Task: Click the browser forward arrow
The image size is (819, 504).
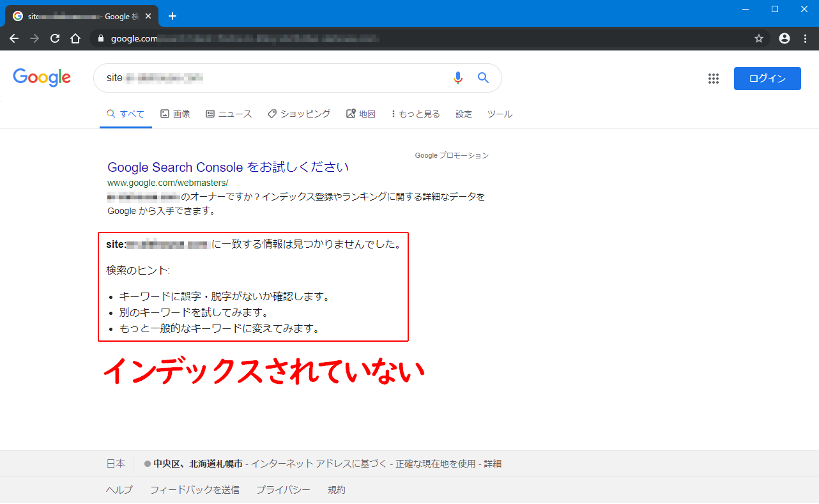Action: click(x=34, y=38)
